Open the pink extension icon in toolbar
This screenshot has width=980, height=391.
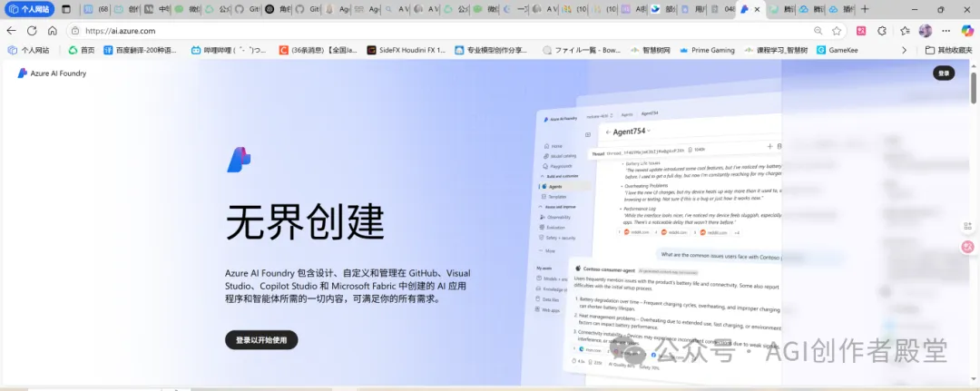click(x=860, y=31)
